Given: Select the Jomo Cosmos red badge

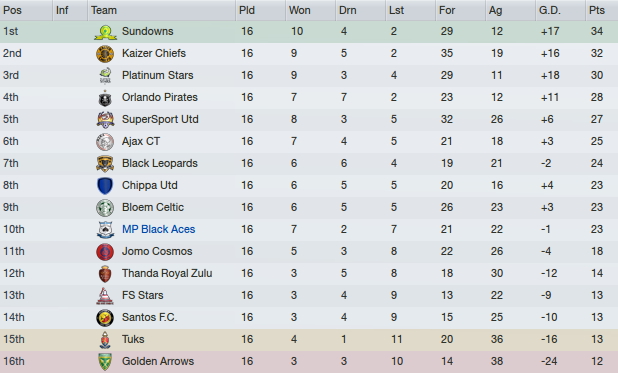Looking at the screenshot, I should (105, 252).
